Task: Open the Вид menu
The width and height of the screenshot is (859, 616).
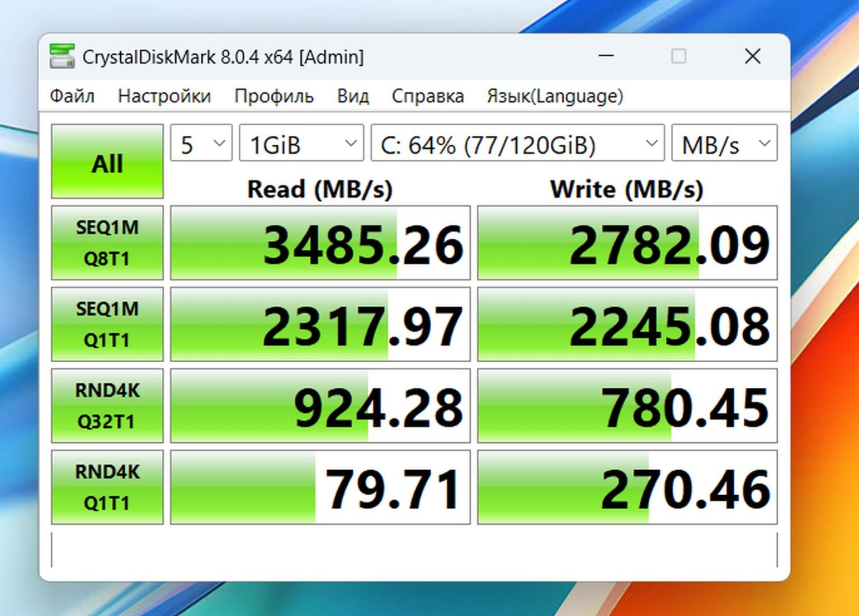Action: point(353,96)
